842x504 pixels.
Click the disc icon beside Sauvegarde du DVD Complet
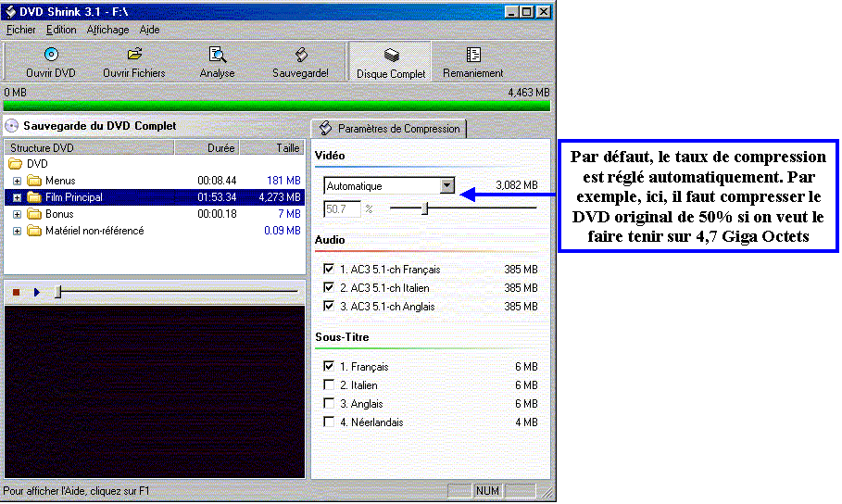11,126
